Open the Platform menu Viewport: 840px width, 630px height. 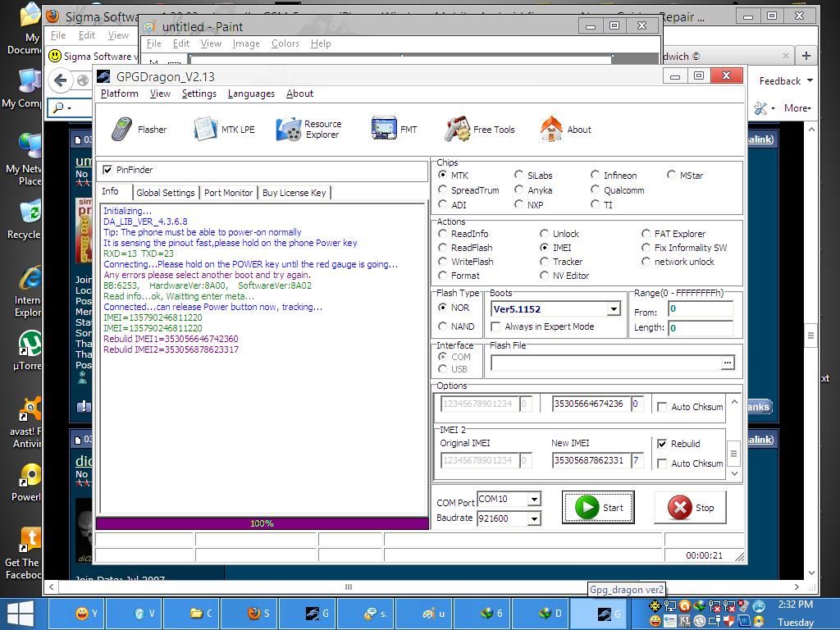[x=119, y=94]
